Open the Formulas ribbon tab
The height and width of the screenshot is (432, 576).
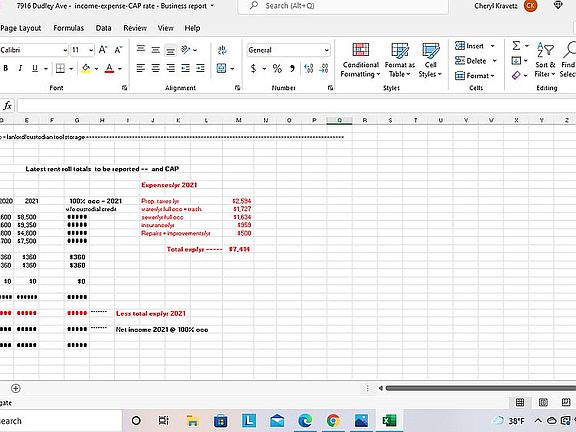[x=69, y=28]
